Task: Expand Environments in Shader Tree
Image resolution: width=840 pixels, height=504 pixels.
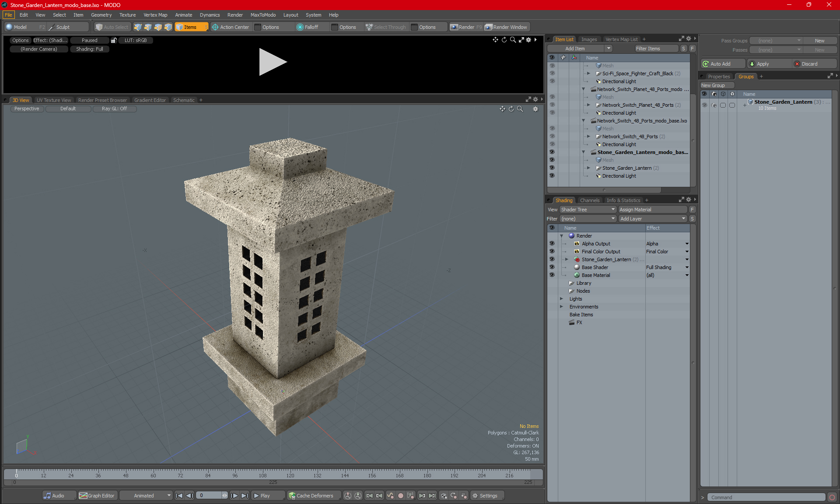Action: click(x=561, y=307)
